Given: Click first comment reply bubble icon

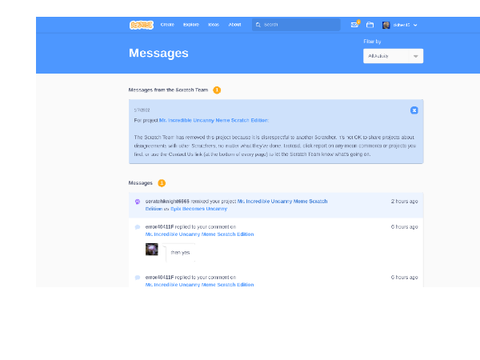Looking at the screenshot, I should [x=137, y=227].
